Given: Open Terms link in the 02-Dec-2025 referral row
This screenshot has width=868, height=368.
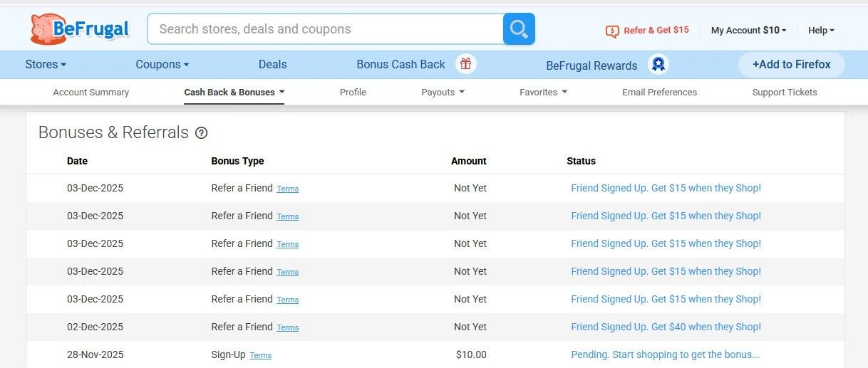Looking at the screenshot, I should pos(288,327).
